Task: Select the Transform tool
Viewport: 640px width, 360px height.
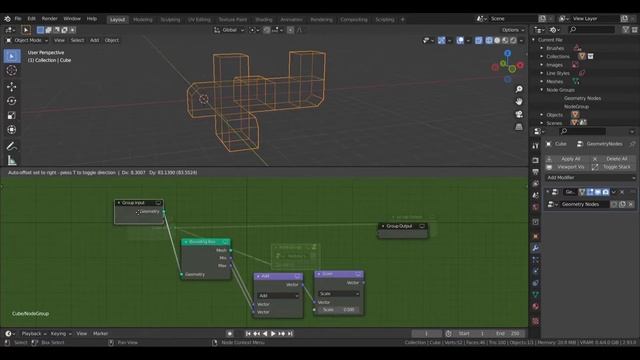Action: click(x=11, y=129)
